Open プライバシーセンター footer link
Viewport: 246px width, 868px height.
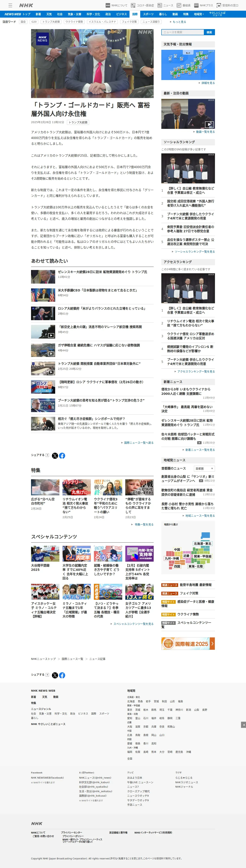pyautogui.click(x=71, y=833)
